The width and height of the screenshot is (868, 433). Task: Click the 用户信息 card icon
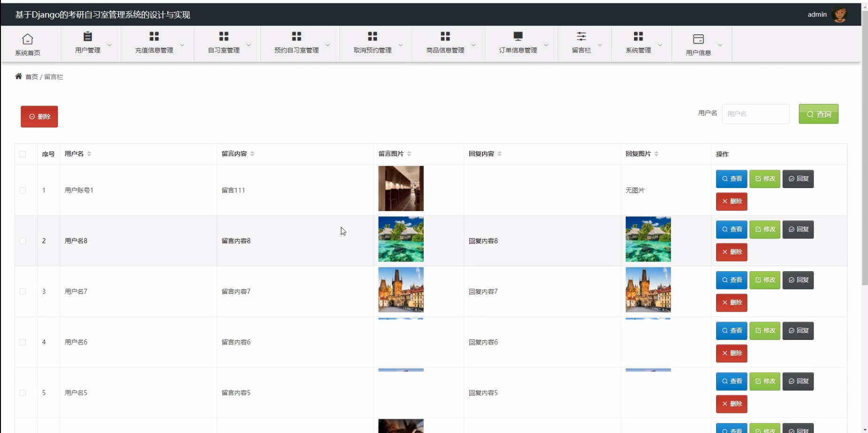698,39
